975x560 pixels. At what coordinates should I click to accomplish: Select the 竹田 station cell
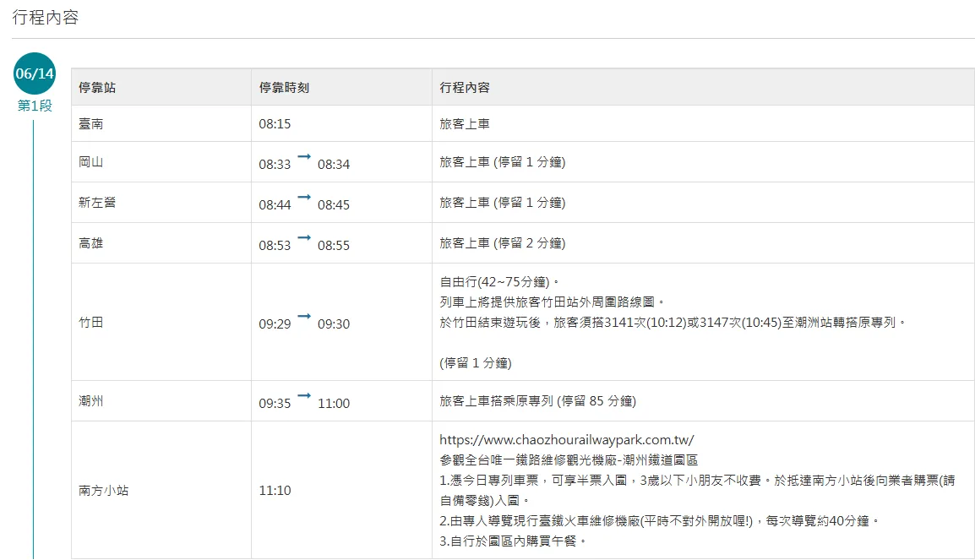tap(91, 323)
